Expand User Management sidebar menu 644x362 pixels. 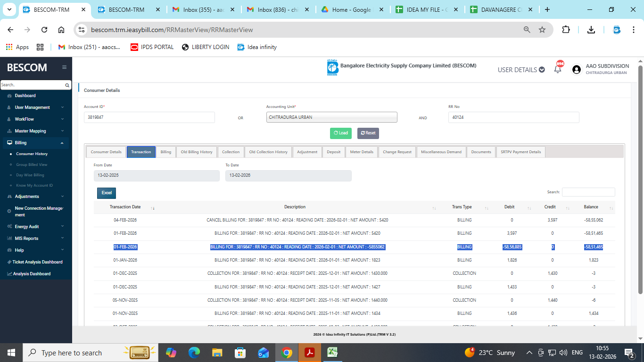pos(36,107)
